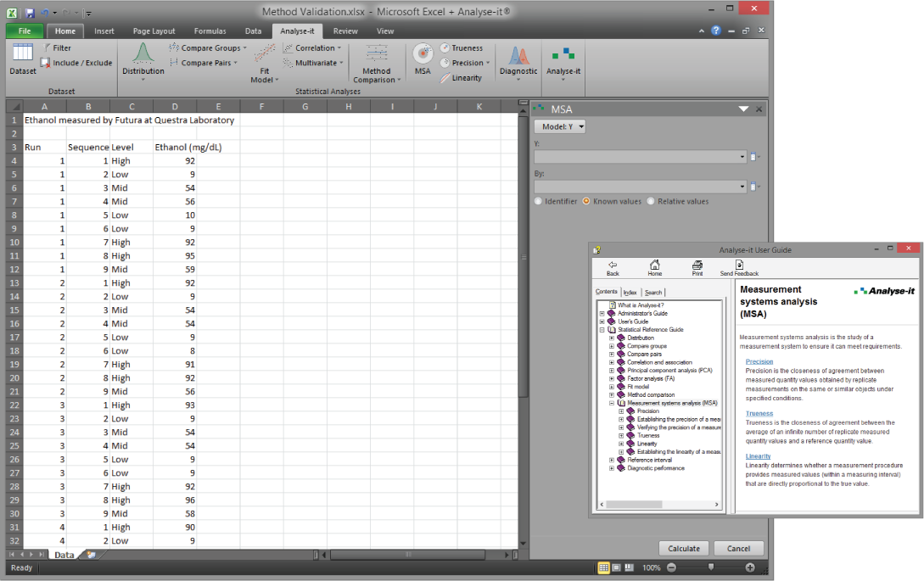Click Print in the User Guide window

[x=697, y=268]
